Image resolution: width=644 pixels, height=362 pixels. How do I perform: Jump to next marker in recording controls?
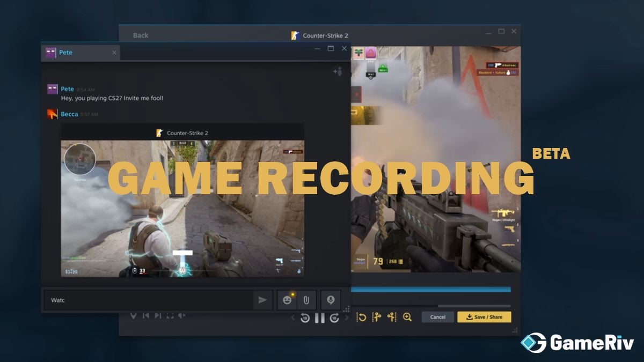click(x=157, y=315)
